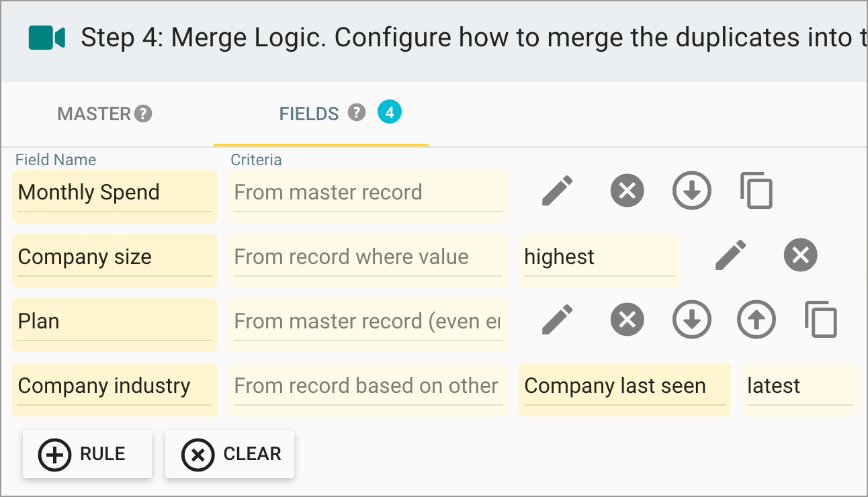Duplicate the Monthly Spend rule

pyautogui.click(x=756, y=191)
